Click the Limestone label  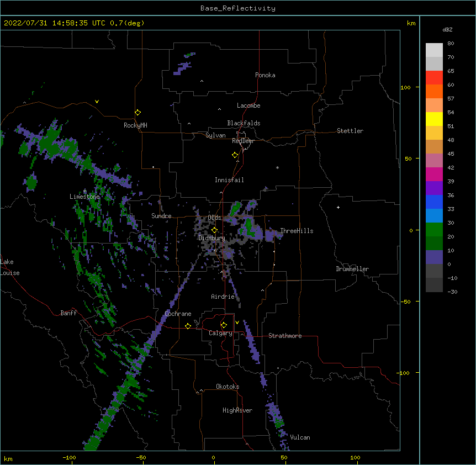point(84,197)
